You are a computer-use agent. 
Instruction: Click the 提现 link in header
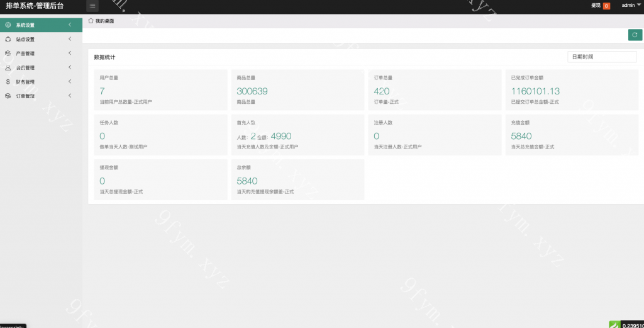coord(596,5)
